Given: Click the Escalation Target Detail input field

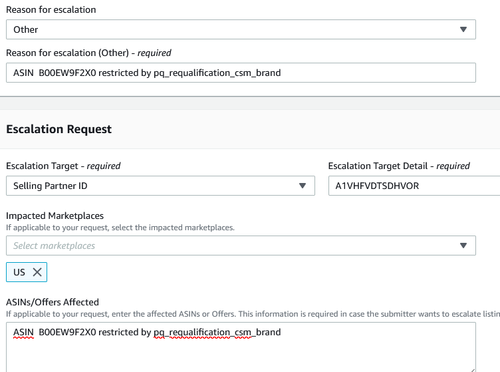Looking at the screenshot, I should pos(414,186).
